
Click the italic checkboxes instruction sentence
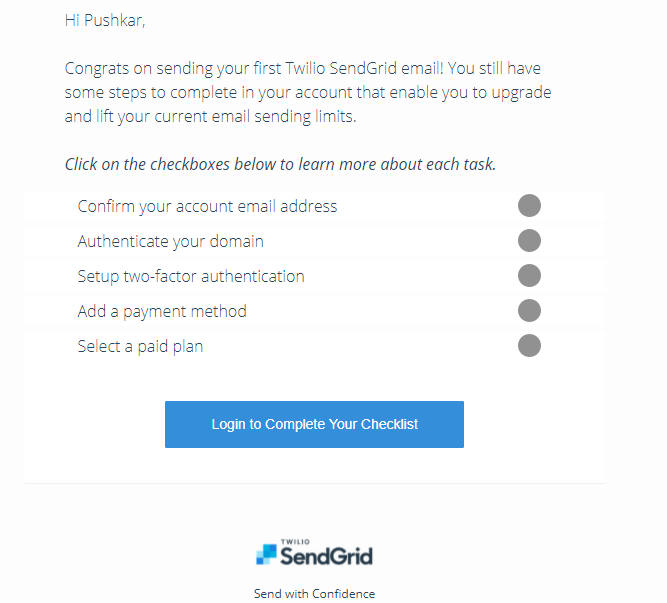click(280, 164)
